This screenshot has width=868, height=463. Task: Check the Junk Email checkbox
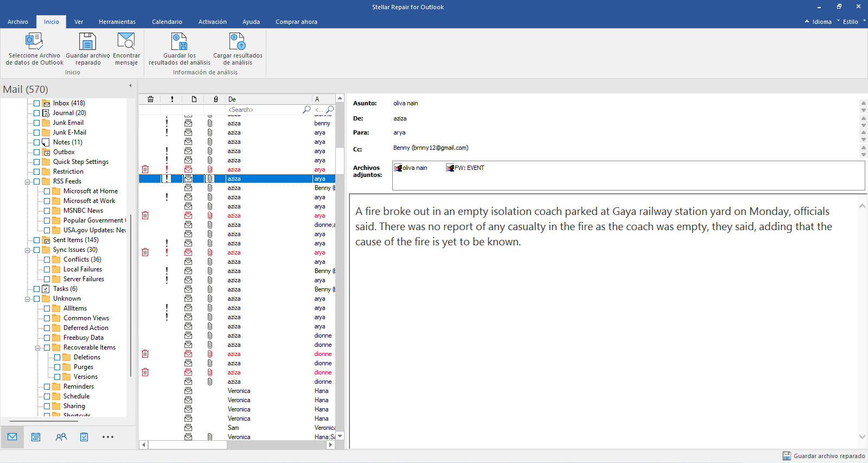click(x=36, y=123)
